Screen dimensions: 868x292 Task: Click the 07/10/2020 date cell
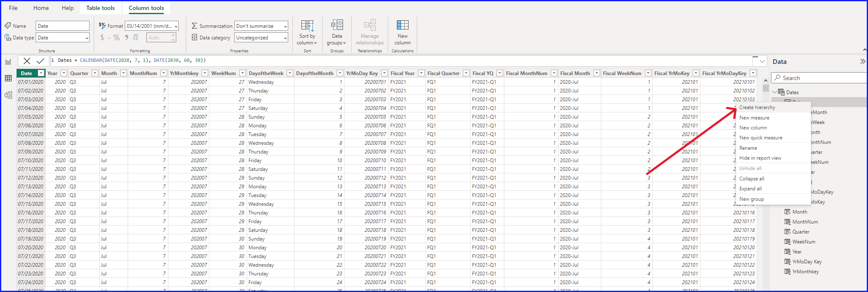pyautogui.click(x=31, y=161)
